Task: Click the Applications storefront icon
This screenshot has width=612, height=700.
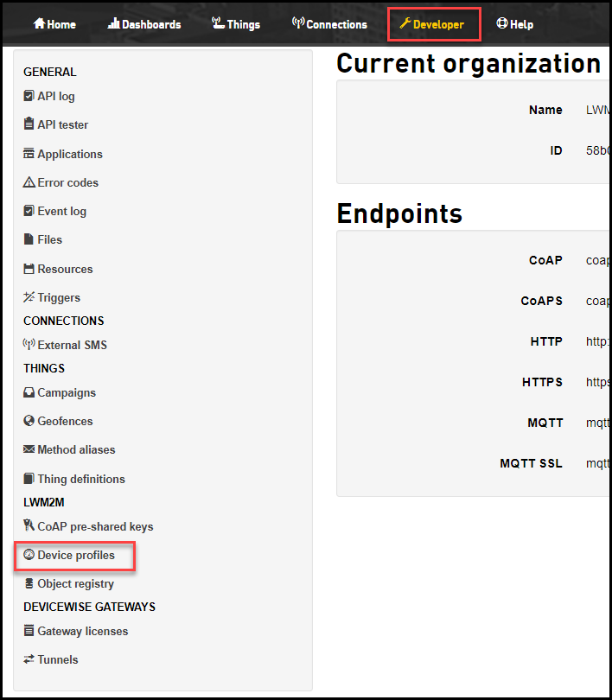Action: [29, 154]
